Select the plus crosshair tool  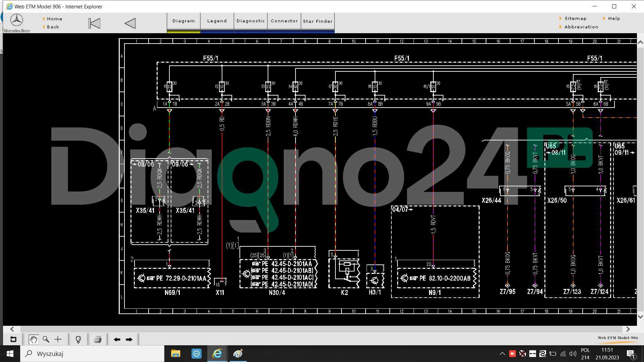pos(58,339)
